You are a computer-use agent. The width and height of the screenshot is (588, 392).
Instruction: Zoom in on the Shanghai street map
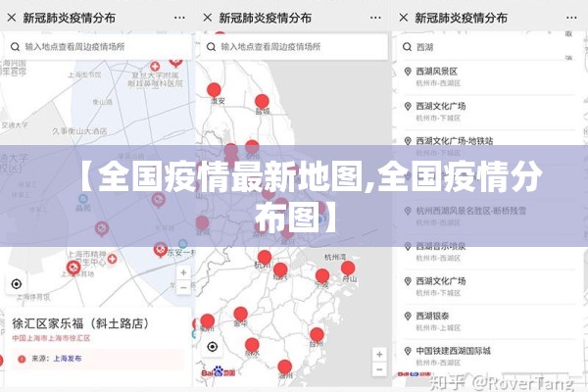tap(183, 272)
